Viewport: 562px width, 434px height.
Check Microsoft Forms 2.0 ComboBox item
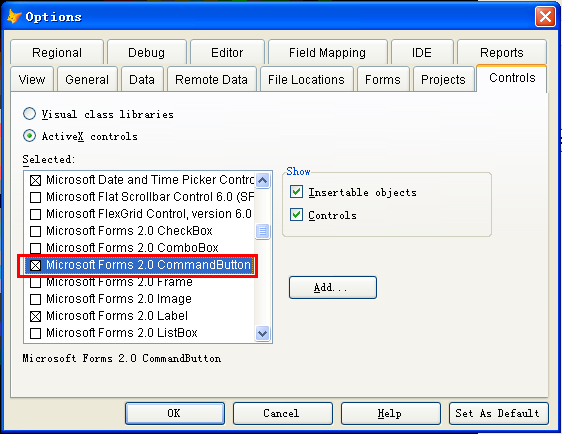35,248
